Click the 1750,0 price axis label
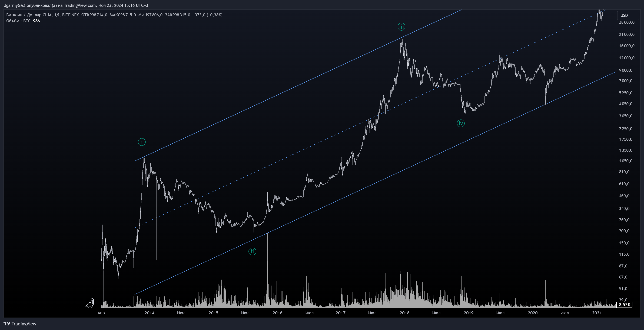This screenshot has width=644, height=330. (x=626, y=139)
